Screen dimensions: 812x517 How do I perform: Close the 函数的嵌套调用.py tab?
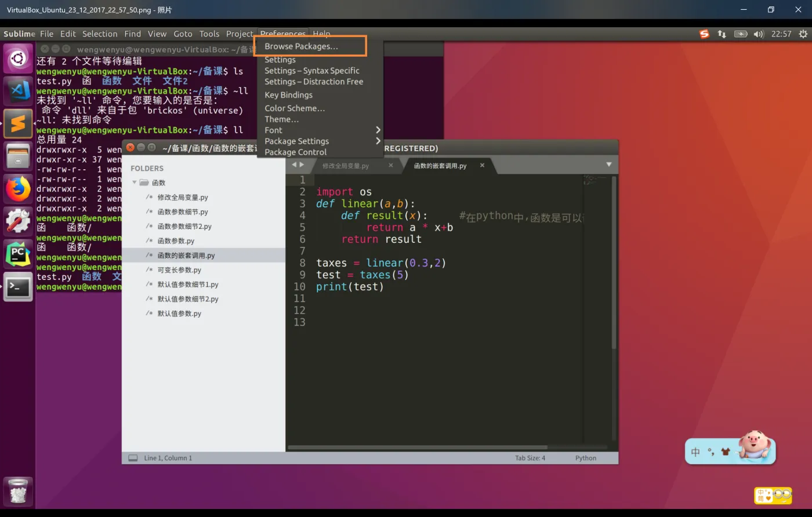pyautogui.click(x=482, y=165)
